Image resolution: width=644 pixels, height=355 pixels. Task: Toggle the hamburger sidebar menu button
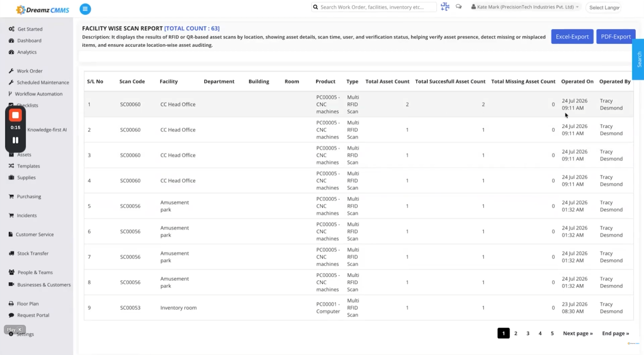coord(85,9)
